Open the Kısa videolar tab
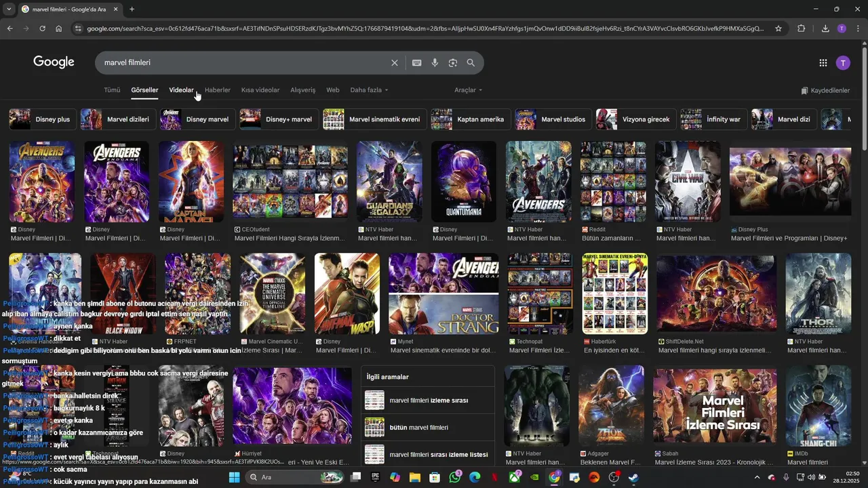The image size is (868, 488). click(x=260, y=90)
